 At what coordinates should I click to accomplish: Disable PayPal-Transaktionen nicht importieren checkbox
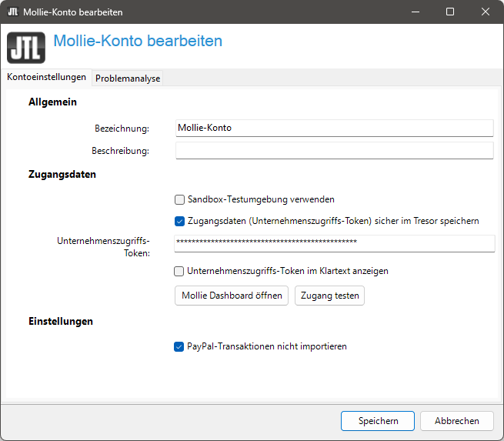coord(179,346)
